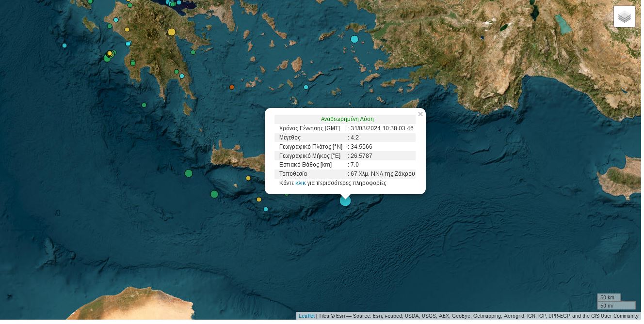The height and width of the screenshot is (324, 644).
Task: Click the small cyan marker in the Cyclades
Action: click(306, 87)
